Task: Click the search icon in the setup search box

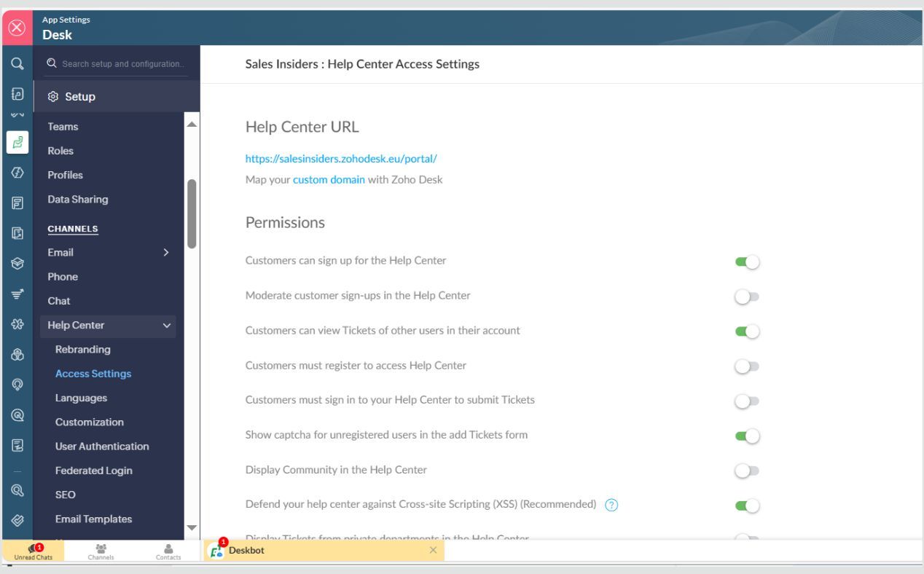Action: point(52,63)
